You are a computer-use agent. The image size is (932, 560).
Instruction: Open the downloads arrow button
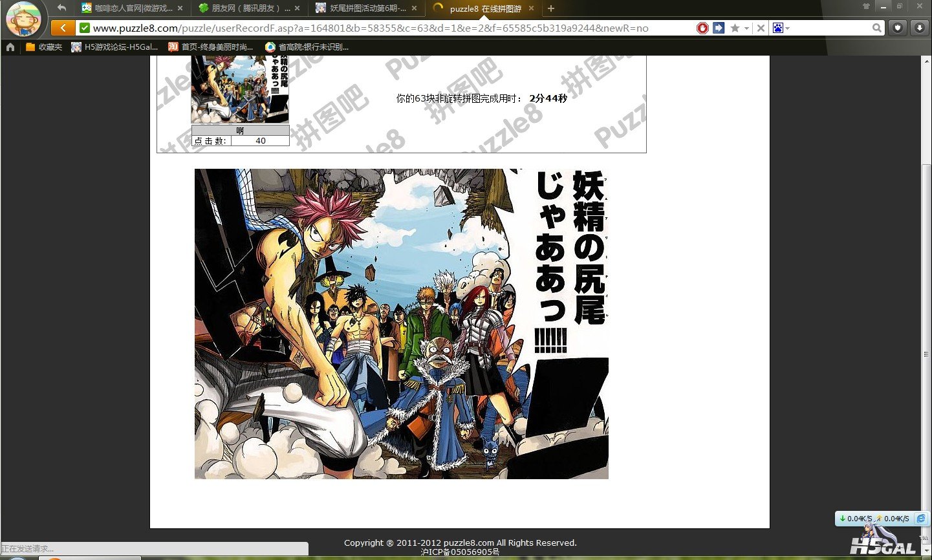[x=920, y=28]
